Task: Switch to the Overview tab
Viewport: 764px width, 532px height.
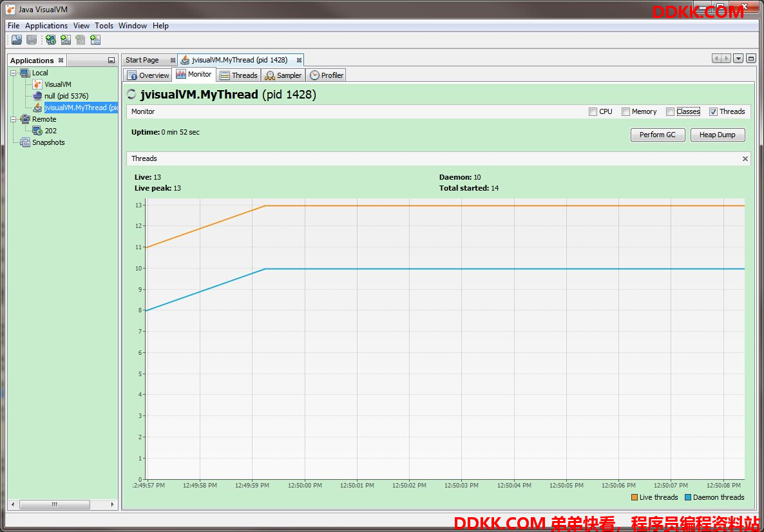Action: 148,75
